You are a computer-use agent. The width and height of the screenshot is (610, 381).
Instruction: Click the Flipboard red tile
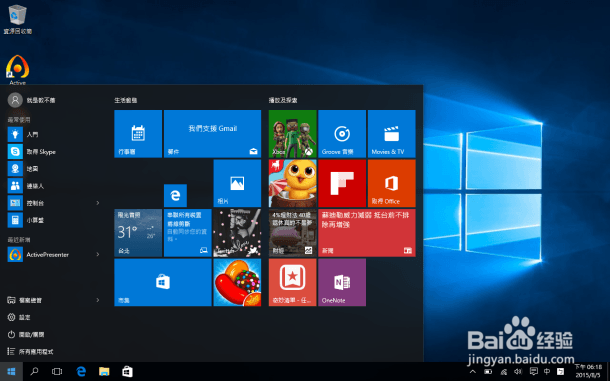point(342,183)
